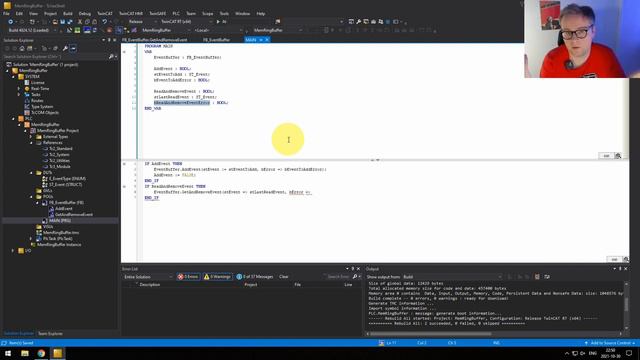Image resolution: width=640 pixels, height=360 pixels.
Task: Expand the Real-Time tree node
Action: pyautogui.click(x=19, y=89)
